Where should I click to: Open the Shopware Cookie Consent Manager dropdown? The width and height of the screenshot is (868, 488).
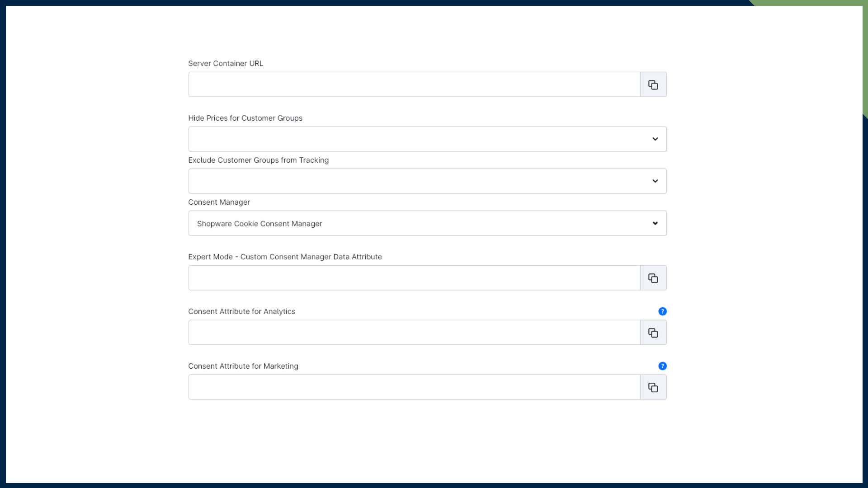coord(427,223)
